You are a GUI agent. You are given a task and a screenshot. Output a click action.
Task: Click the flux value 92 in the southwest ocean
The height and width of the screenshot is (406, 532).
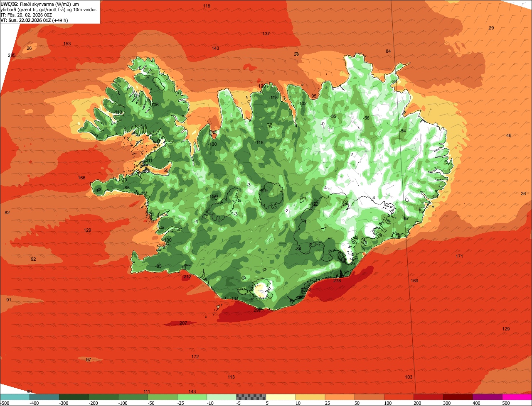coord(33,259)
